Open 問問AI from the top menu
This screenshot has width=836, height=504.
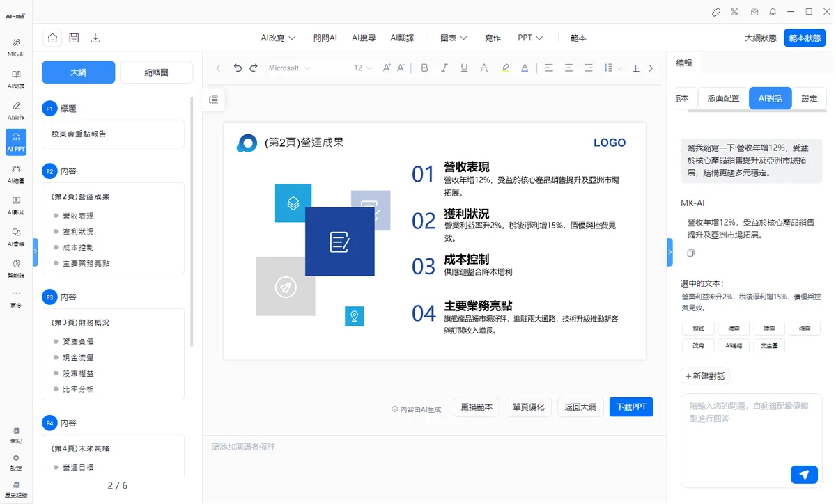click(325, 38)
